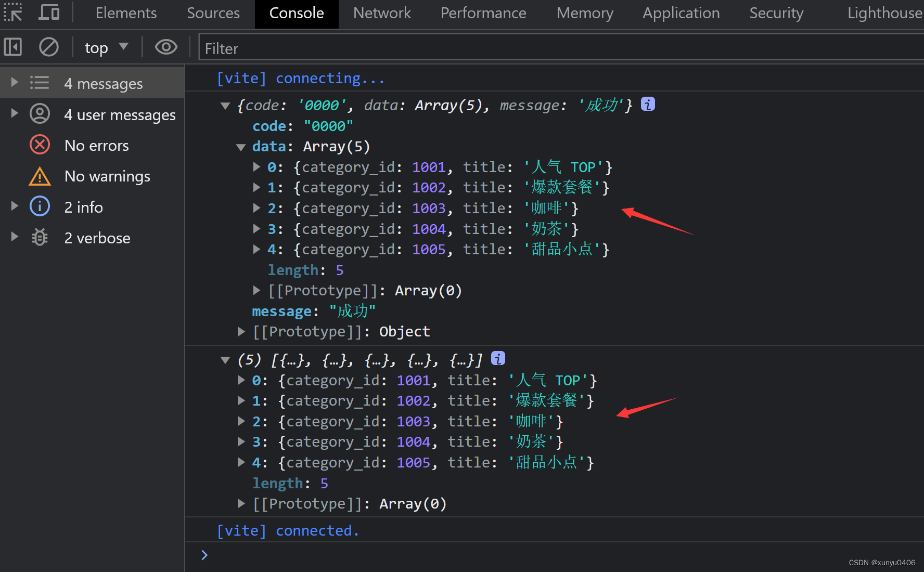The height and width of the screenshot is (572, 924).
Task: Toggle the console sidebar panel icon
Action: pos(13,47)
